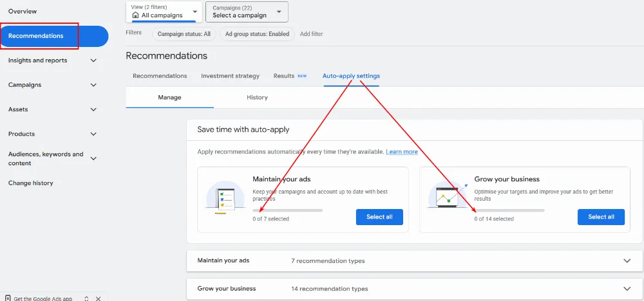Viewport: 644px width, 301px height.
Task: Click the home icon beside All campaigns
Action: [x=135, y=15]
